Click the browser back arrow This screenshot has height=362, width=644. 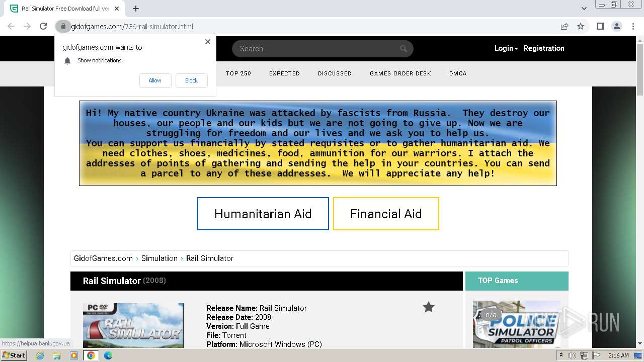coord(11,27)
